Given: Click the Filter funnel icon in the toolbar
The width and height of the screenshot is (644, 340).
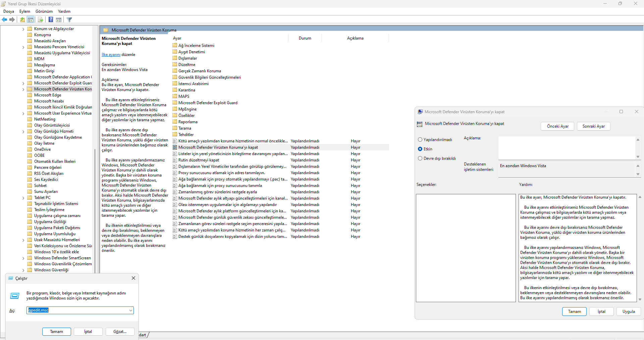Looking at the screenshot, I should (69, 20).
